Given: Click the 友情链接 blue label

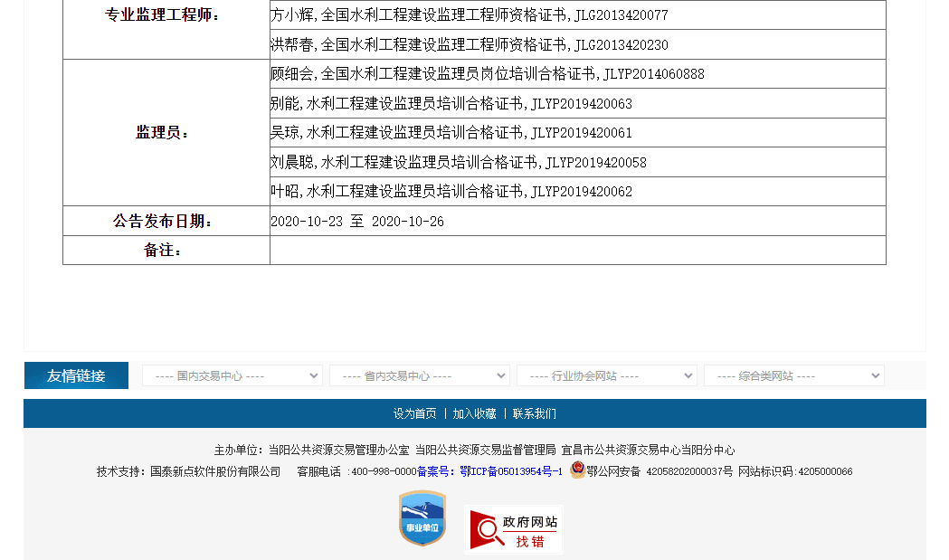Looking at the screenshot, I should tap(76, 375).
